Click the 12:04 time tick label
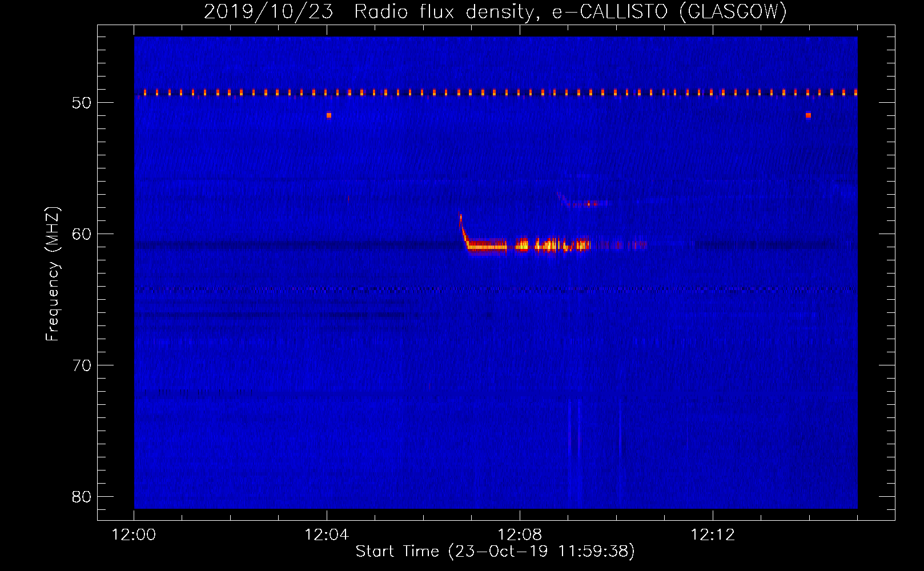This screenshot has width=924, height=571. tap(327, 535)
